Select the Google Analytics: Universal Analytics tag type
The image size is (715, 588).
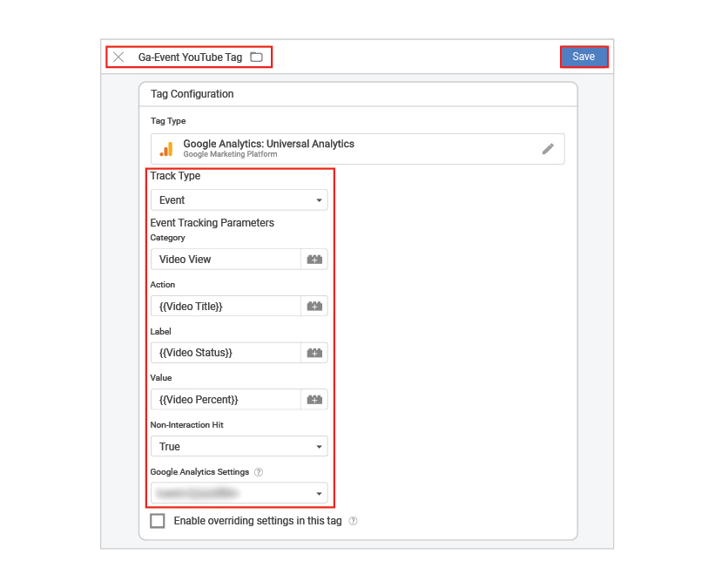click(x=357, y=149)
